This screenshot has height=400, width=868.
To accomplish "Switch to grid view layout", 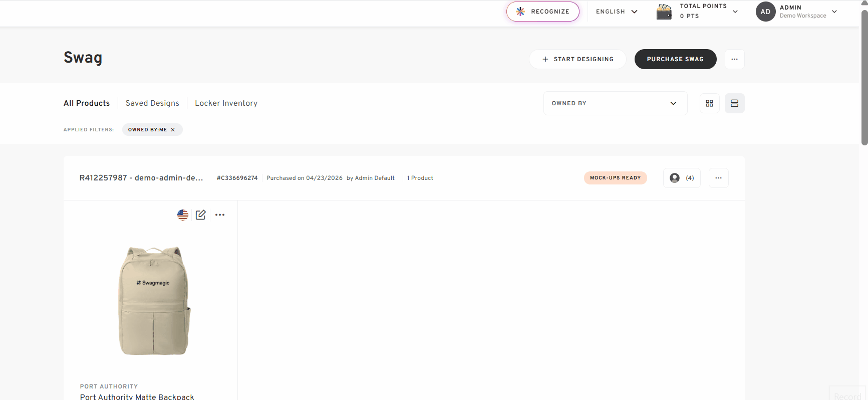I will click(x=709, y=103).
